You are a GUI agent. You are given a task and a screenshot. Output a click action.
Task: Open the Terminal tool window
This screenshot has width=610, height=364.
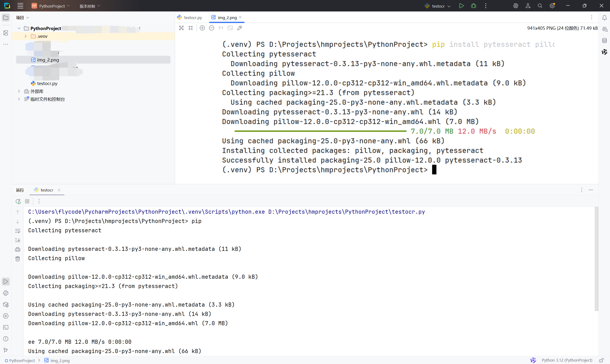pyautogui.click(x=6, y=328)
